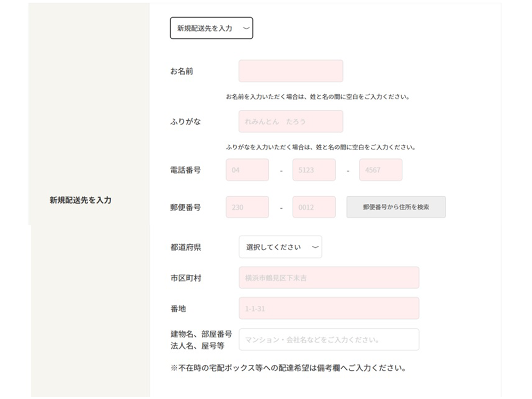
Task: Click the 新規配送先を入力 heading in left panel
Action: (x=80, y=201)
